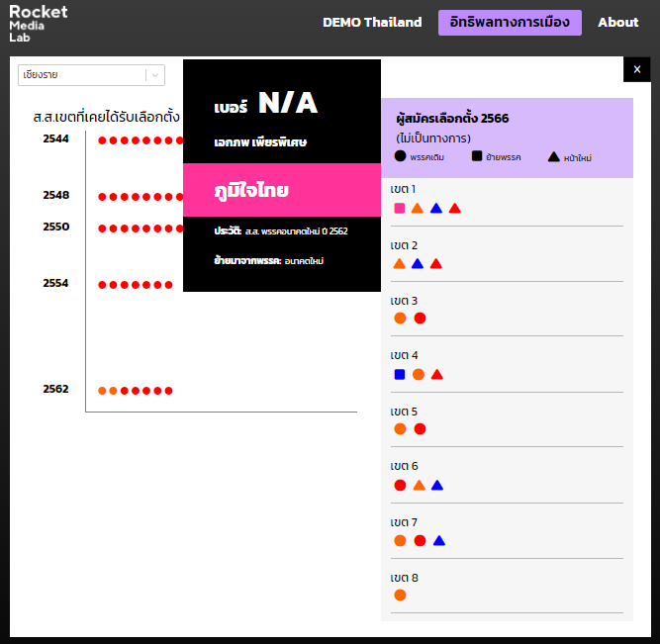Viewport: 660px width, 644px height.
Task: Click the red triangle in เขต 1
Action: [x=454, y=209]
